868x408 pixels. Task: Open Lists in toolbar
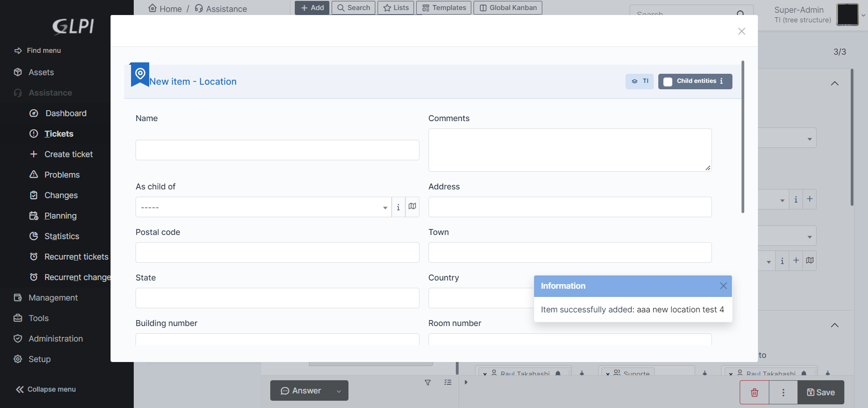point(396,8)
